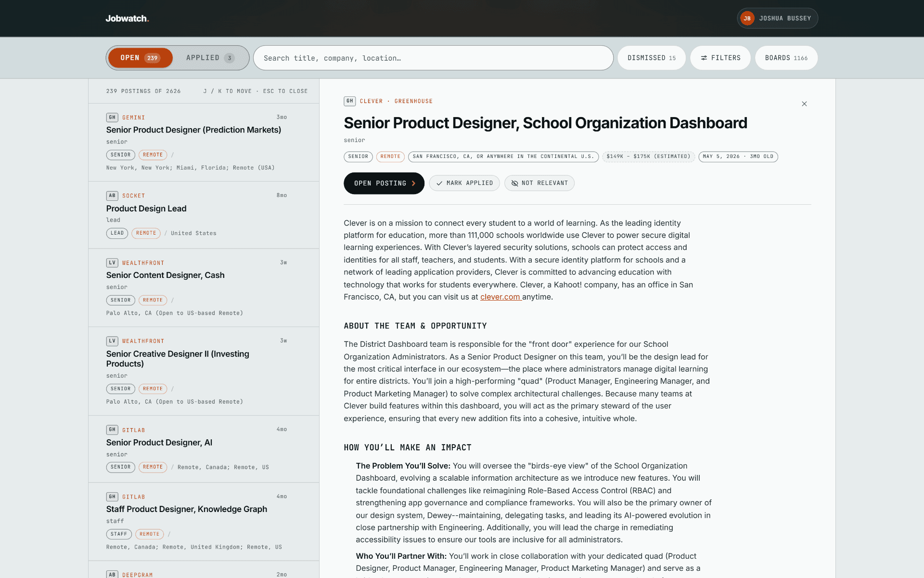Select Senior Product Designer, AI at GitLab
Screen dimensions: 924x578
(x=204, y=449)
